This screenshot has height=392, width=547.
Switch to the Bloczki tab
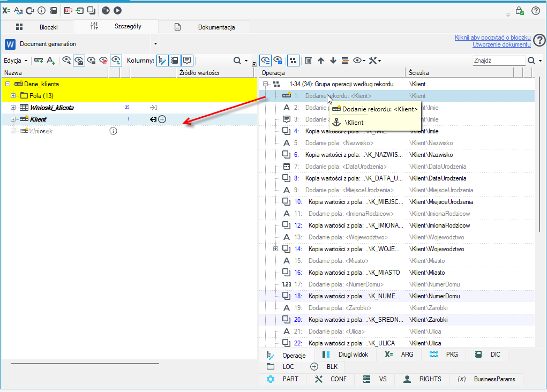coord(38,27)
